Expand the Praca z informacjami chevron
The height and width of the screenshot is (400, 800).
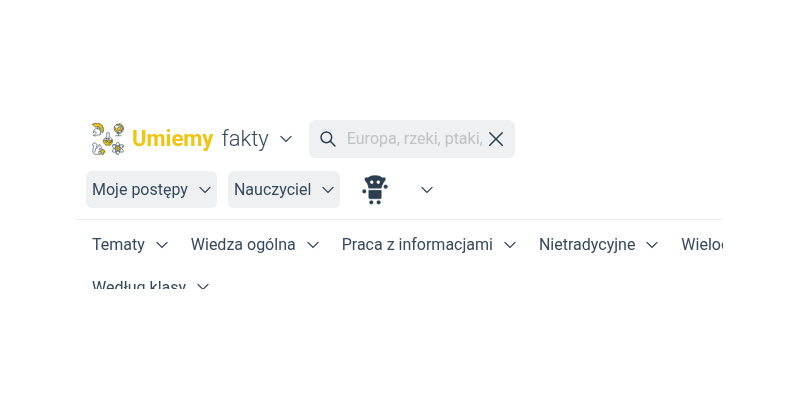click(510, 245)
